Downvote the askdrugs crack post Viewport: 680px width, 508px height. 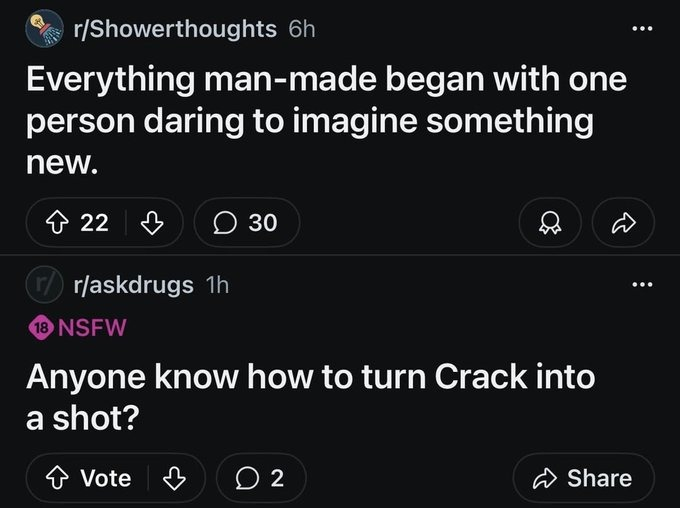click(174, 478)
